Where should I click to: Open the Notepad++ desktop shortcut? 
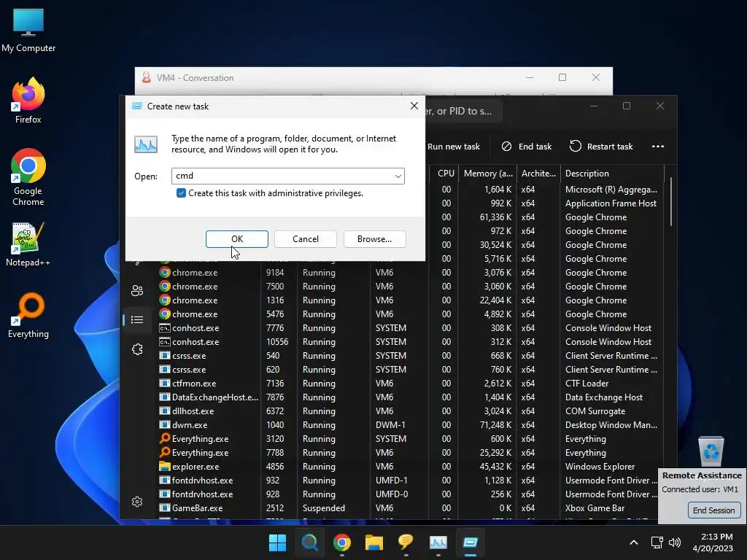pos(28,244)
